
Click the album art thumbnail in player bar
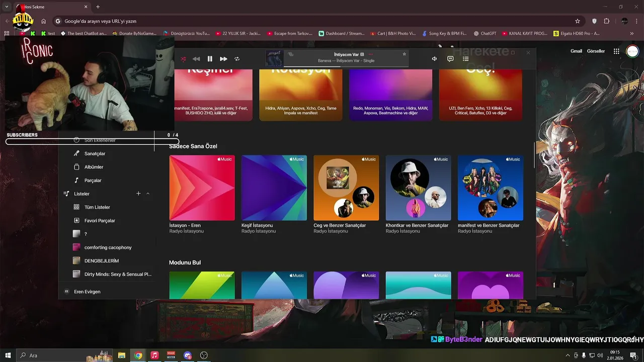(x=274, y=58)
